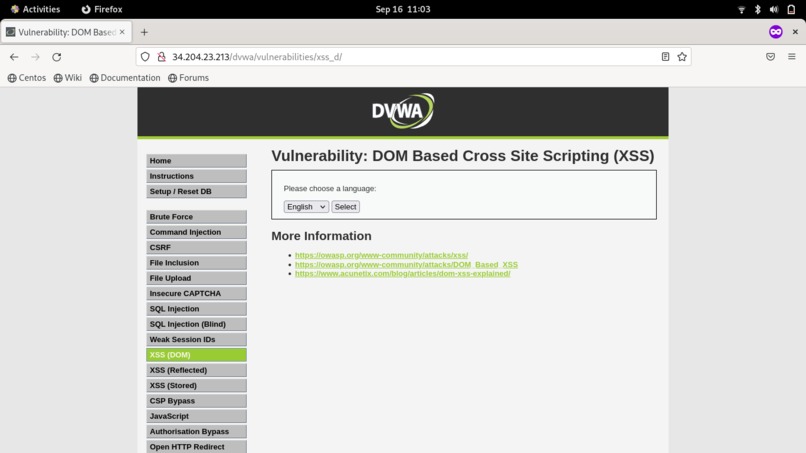
Task: Open the acunetix dom-xss-explained link
Action: [x=402, y=274]
